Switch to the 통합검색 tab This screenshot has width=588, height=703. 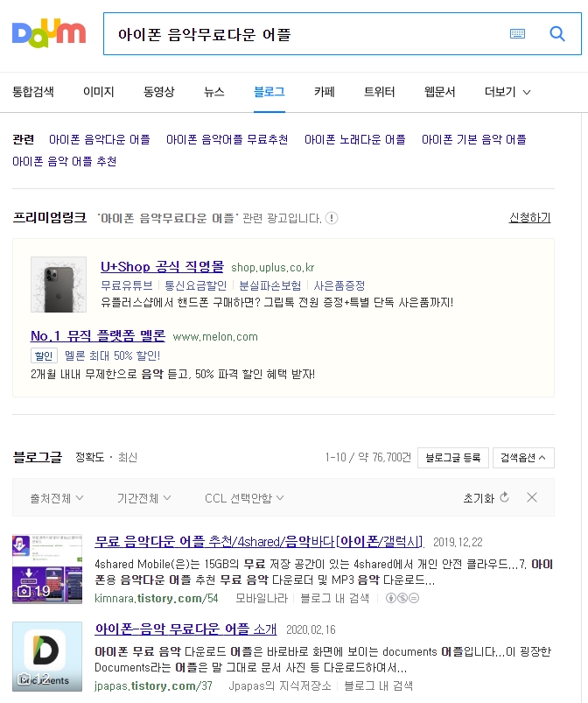click(x=33, y=92)
